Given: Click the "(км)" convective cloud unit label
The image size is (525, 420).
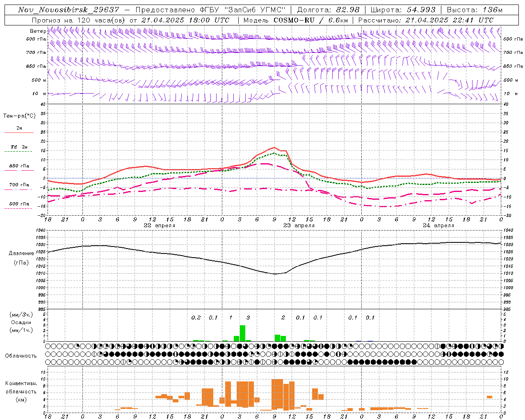Looking at the screenshot, I should pyautogui.click(x=21, y=399).
